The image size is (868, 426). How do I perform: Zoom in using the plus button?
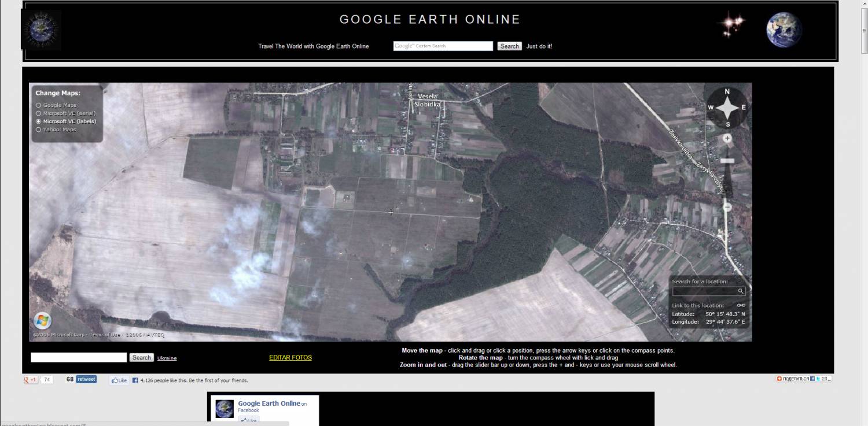(x=727, y=139)
